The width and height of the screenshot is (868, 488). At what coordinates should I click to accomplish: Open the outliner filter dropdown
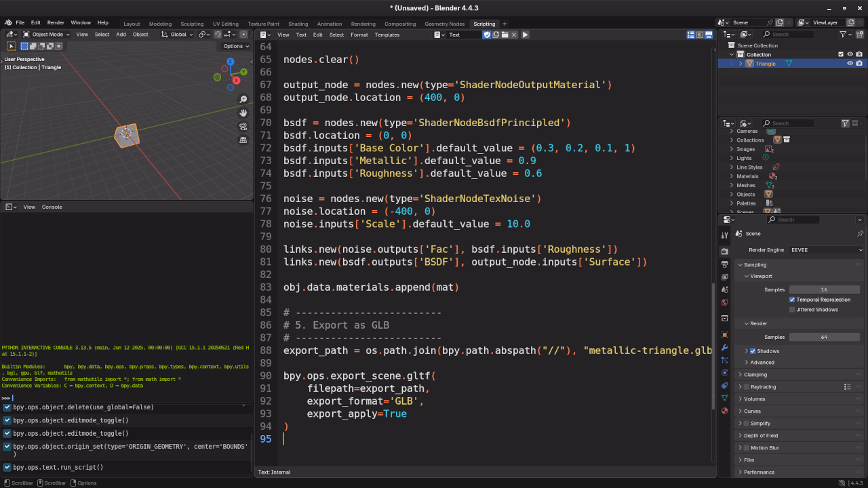(x=846, y=35)
